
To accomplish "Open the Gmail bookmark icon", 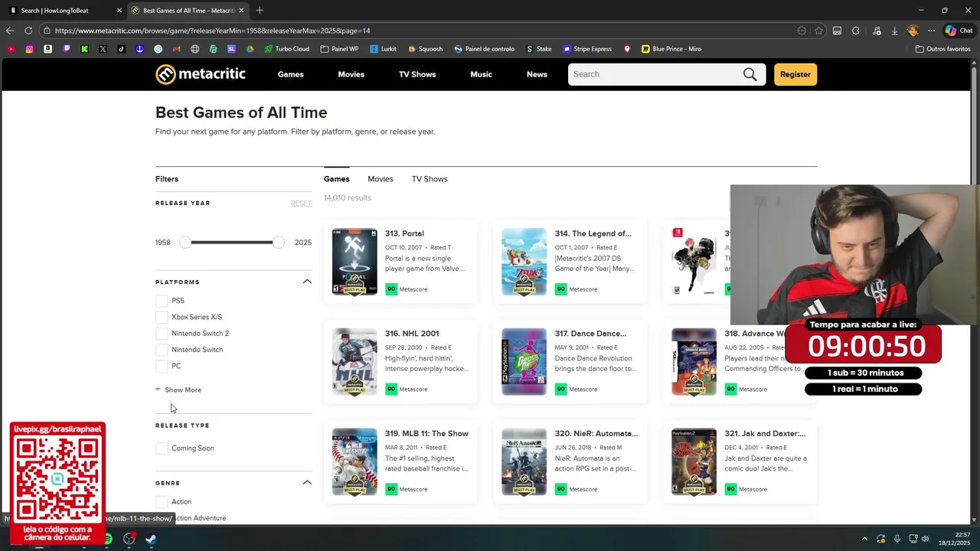I will (x=176, y=49).
